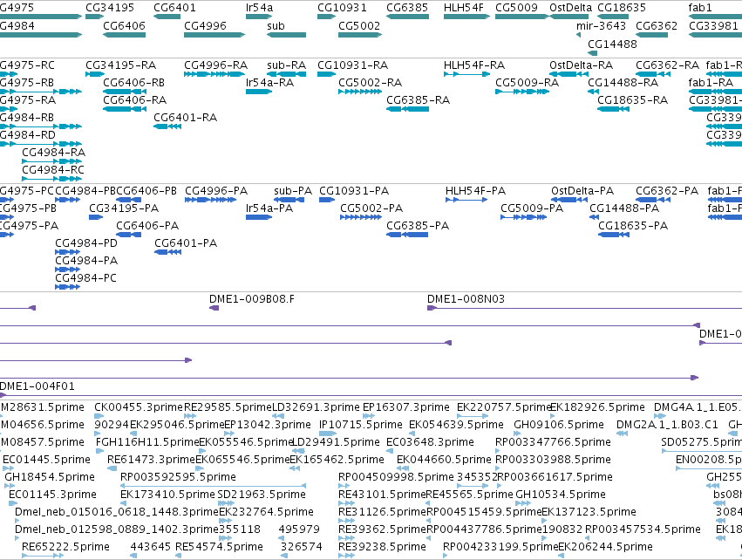This screenshot has width=742, height=560.
Task: Select the RE65222.5prime EST
Action: tap(43, 556)
